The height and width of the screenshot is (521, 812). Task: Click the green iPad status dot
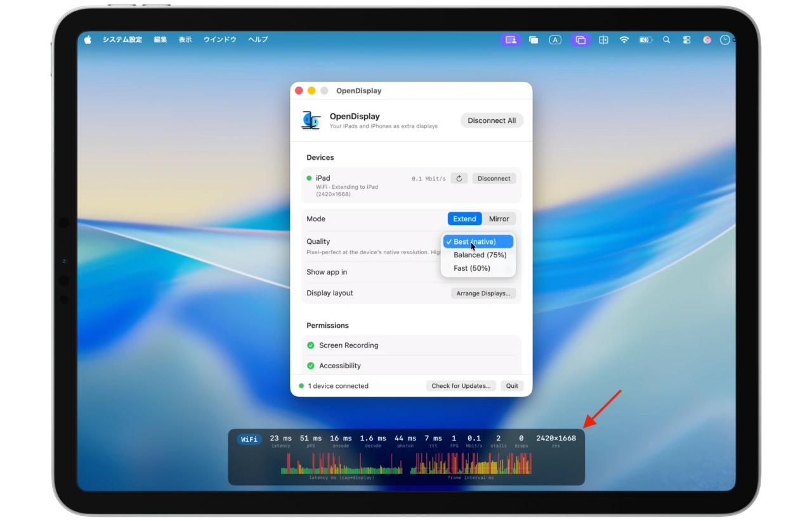coord(309,178)
